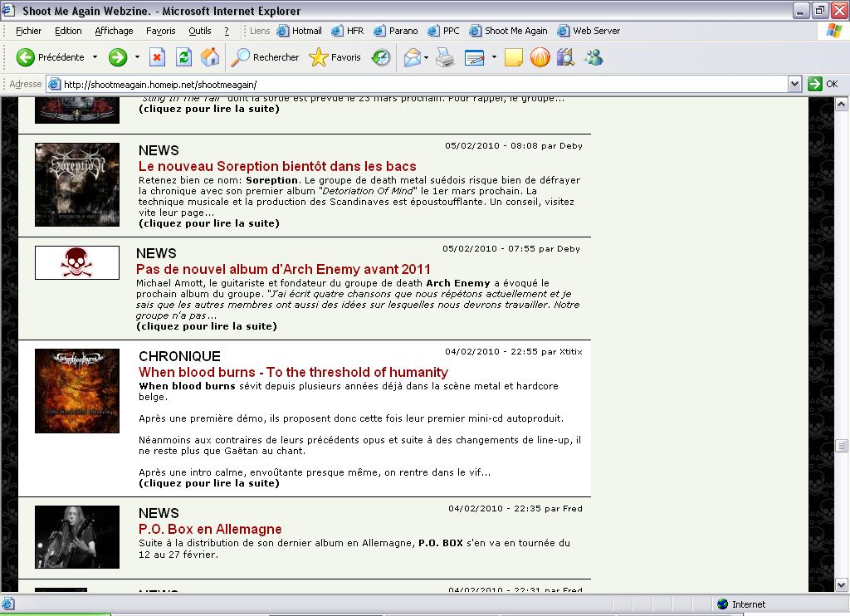Stop loading with the red X icon
The image size is (850, 616).
click(x=157, y=57)
